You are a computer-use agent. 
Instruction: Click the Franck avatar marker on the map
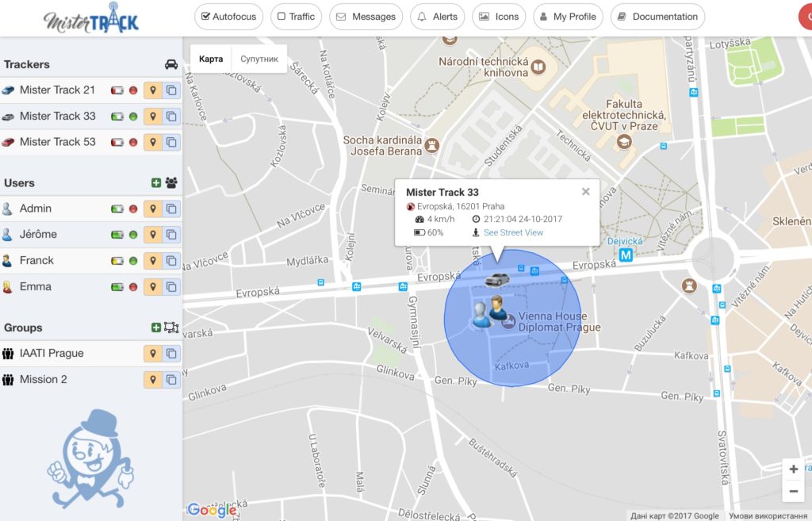[498, 307]
